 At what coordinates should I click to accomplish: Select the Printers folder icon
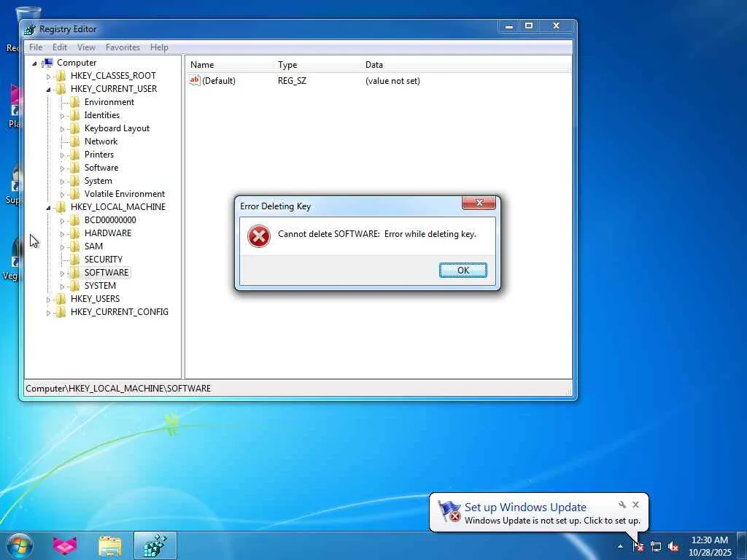[x=74, y=155]
